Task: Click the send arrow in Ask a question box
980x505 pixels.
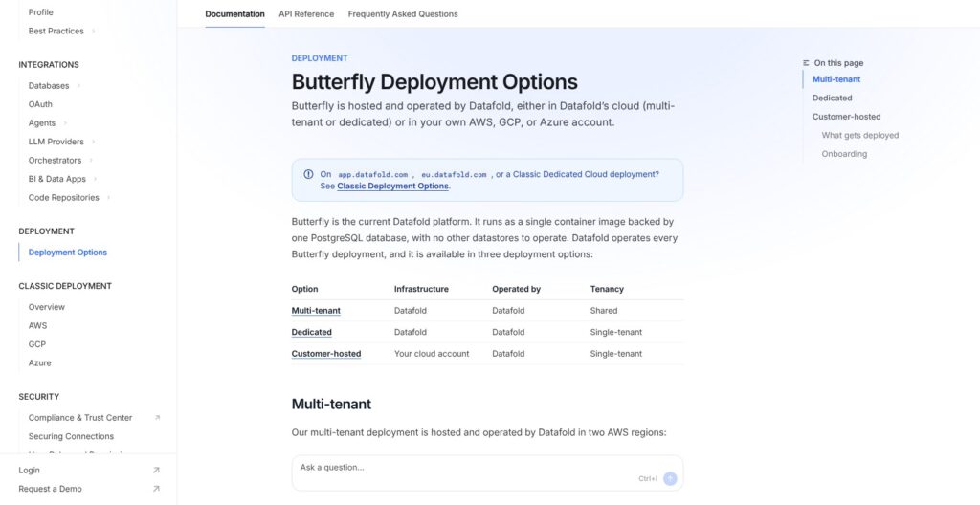Action: [670, 479]
